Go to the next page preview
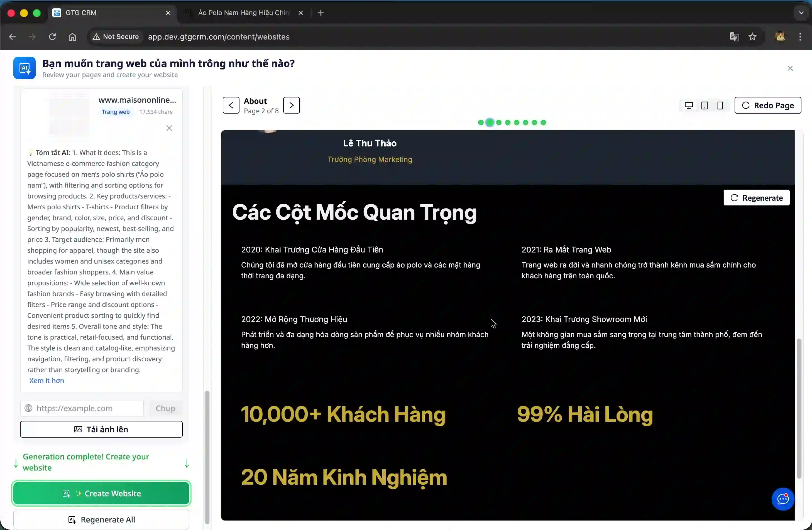 [291, 105]
